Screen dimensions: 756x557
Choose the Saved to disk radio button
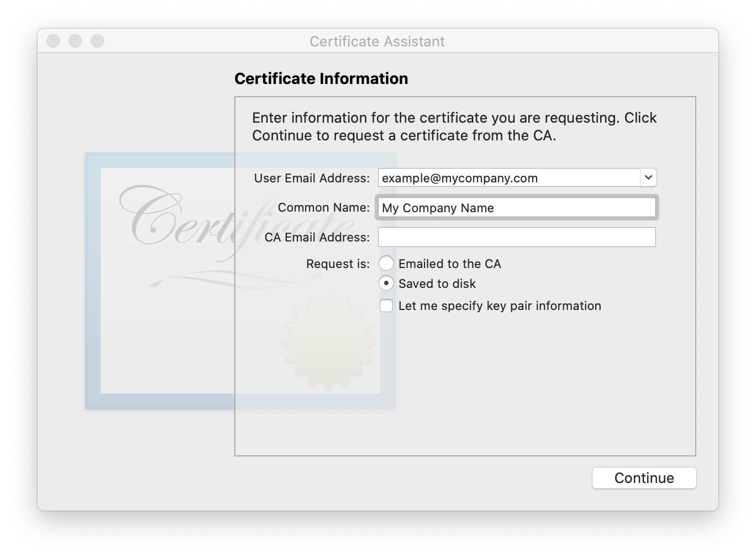[386, 283]
